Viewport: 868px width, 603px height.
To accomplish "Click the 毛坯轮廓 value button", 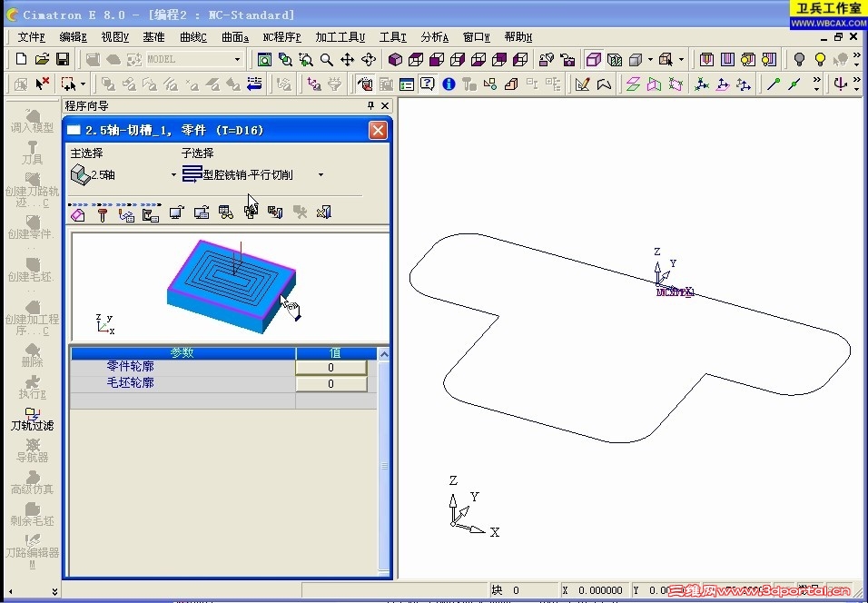I will click(331, 384).
